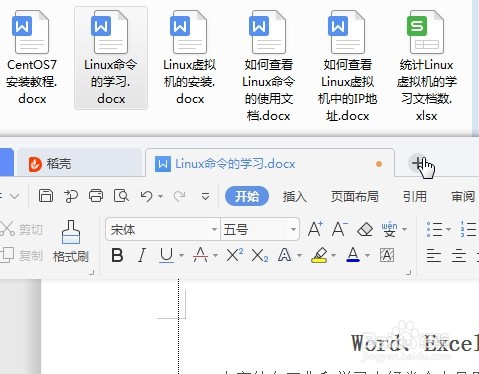479x374 pixels.
Task: Apply yellow highlight color
Action: click(x=319, y=256)
